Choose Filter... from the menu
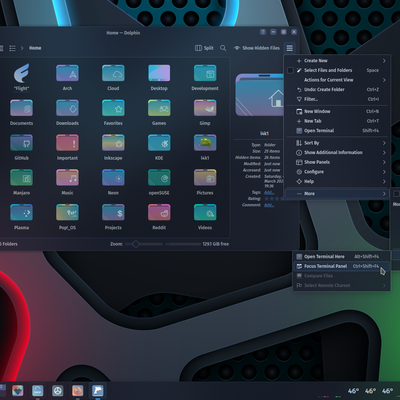Viewport: 400px width, 400px height. pos(337,99)
